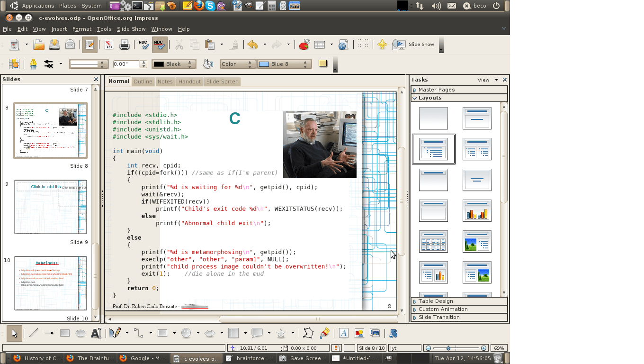The width and height of the screenshot is (644, 364).
Task: Open the Fontwork Gallery icon
Action: coord(344,333)
